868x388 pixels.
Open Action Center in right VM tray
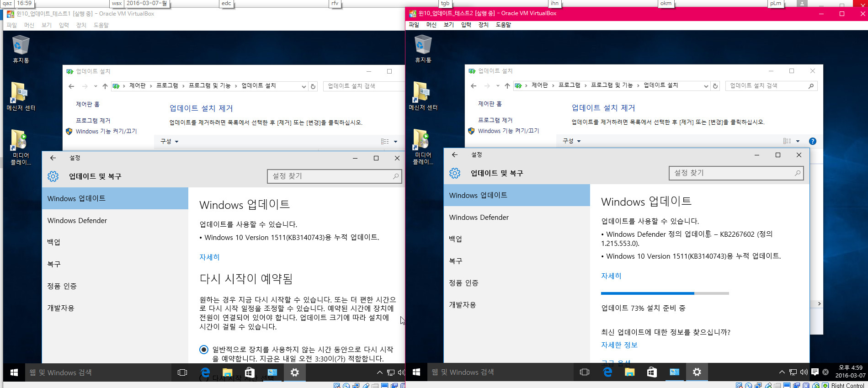tap(815, 372)
